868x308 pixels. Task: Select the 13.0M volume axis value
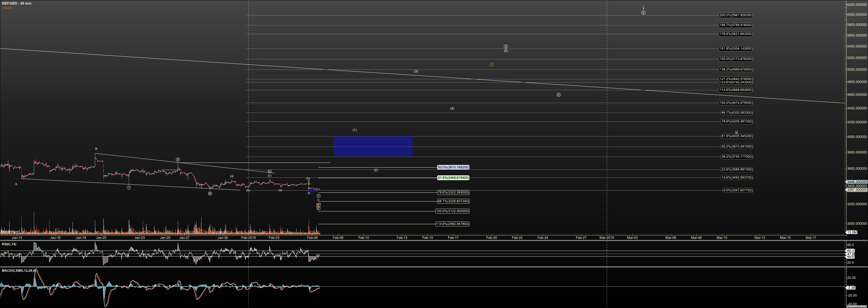click(x=852, y=232)
